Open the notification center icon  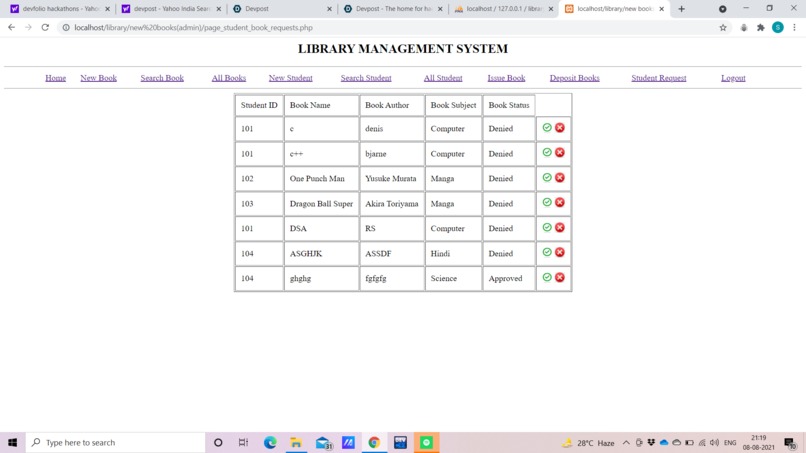coord(791,443)
